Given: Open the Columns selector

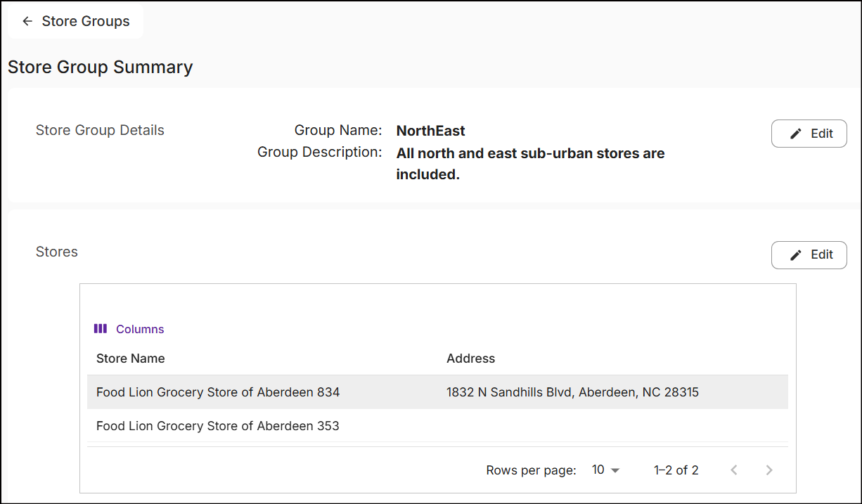Looking at the screenshot, I should (x=129, y=329).
